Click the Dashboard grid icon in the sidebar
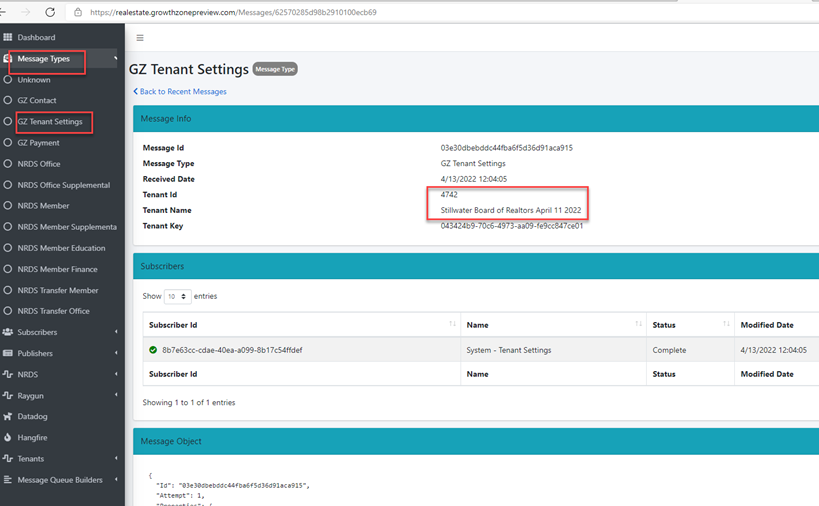 [8, 38]
